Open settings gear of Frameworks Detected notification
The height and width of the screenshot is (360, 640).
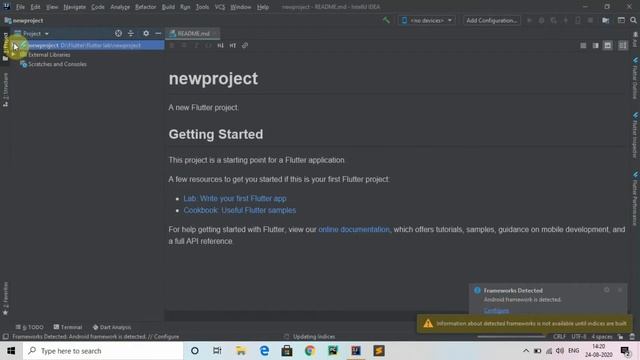[x=607, y=290]
